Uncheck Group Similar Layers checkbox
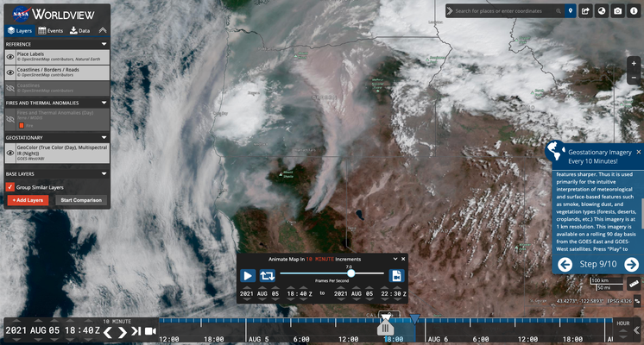This screenshot has height=345, width=644. pyautogui.click(x=10, y=186)
